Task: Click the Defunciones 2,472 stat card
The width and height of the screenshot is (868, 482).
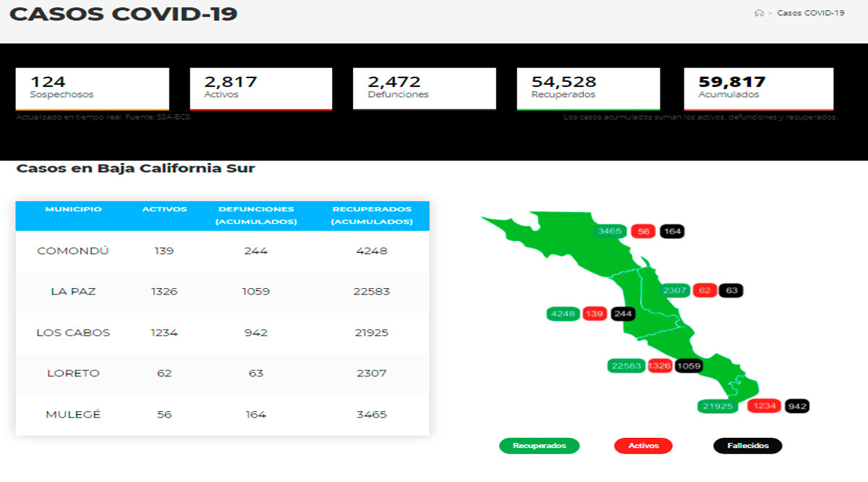Action: (x=424, y=88)
